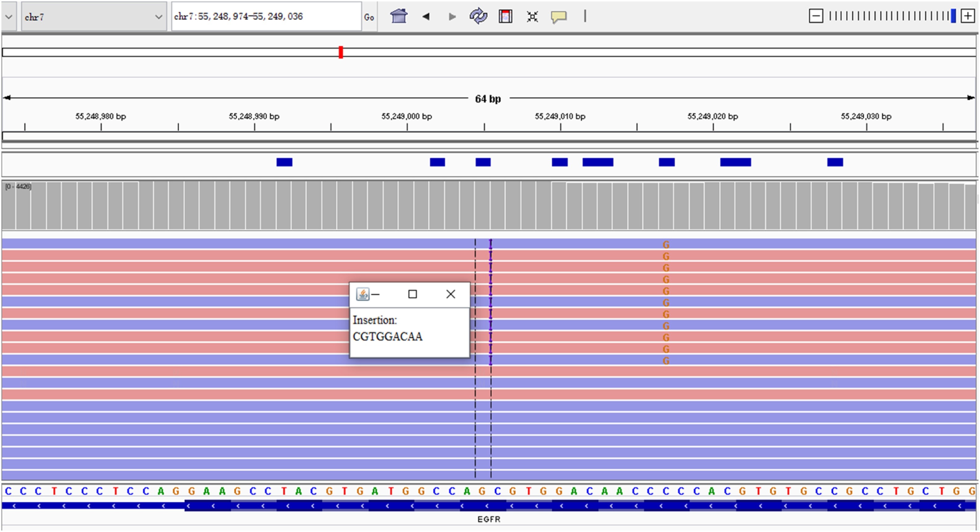Go forward with the right arrow icon
This screenshot has height=532, width=980.
452,16
